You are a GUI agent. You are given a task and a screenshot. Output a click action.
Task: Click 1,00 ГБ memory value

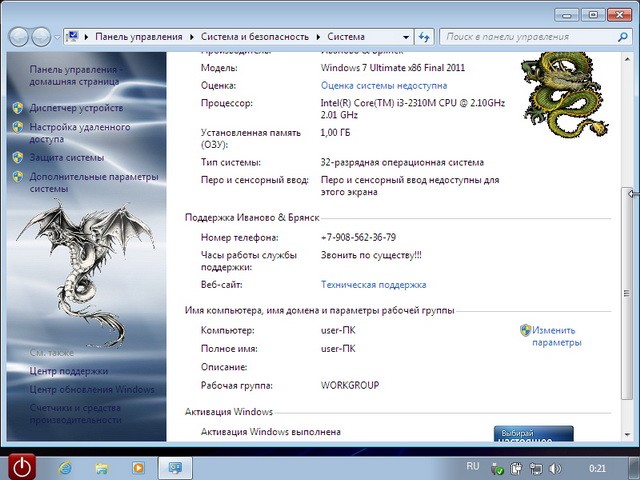pyautogui.click(x=335, y=133)
